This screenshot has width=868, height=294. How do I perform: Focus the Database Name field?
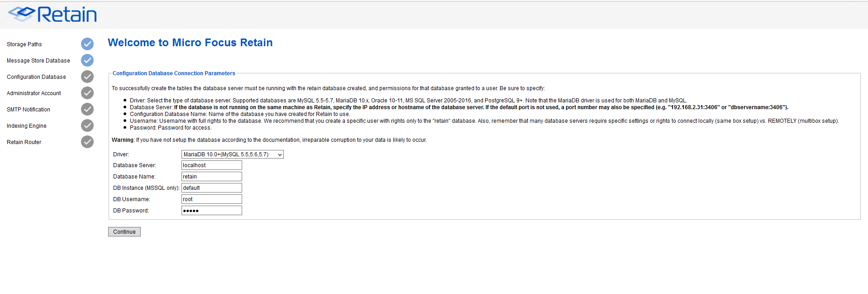click(x=211, y=177)
